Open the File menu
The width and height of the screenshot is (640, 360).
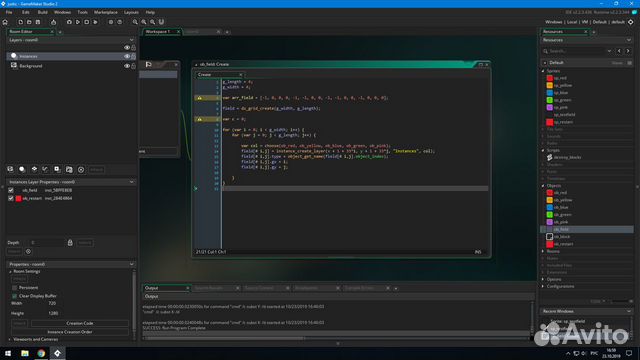pyautogui.click(x=9, y=12)
